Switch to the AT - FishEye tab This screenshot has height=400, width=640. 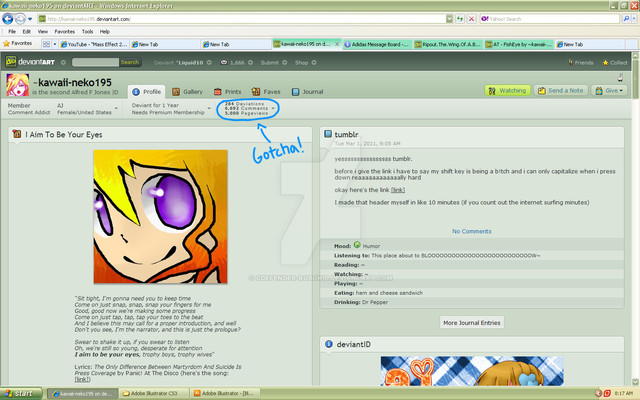[x=519, y=44]
